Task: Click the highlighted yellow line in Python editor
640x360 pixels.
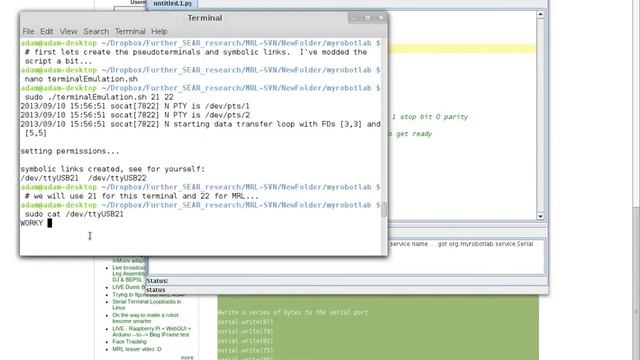Action: [x=462, y=49]
